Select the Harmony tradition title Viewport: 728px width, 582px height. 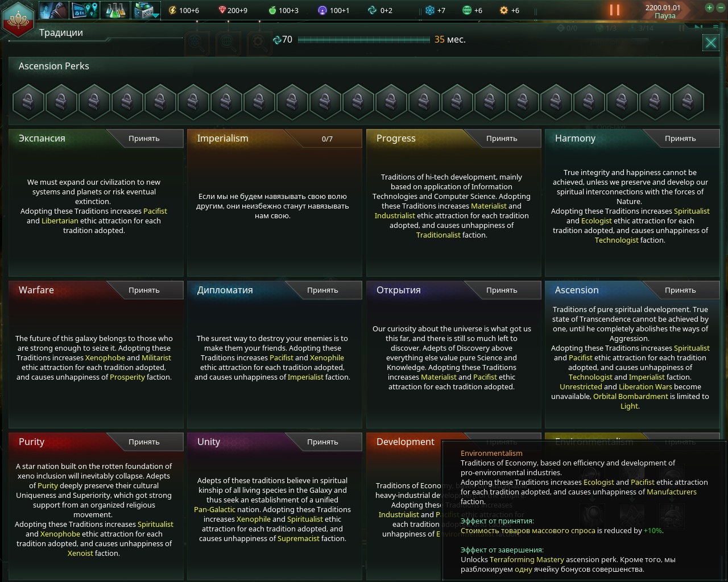point(575,138)
